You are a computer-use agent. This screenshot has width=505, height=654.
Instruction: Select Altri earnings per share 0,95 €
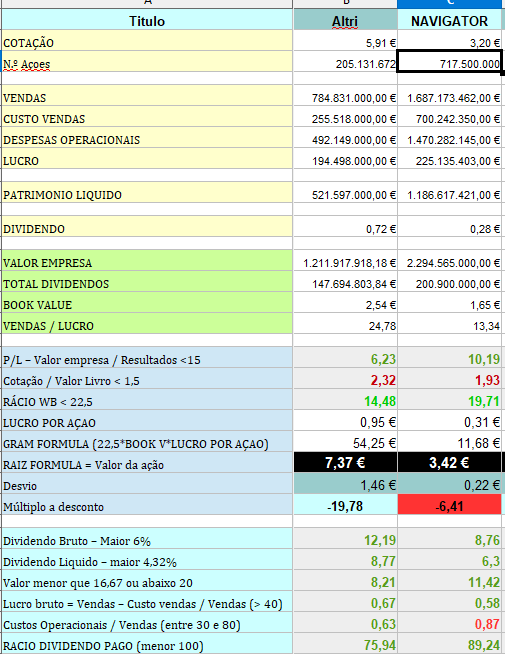pos(345,422)
